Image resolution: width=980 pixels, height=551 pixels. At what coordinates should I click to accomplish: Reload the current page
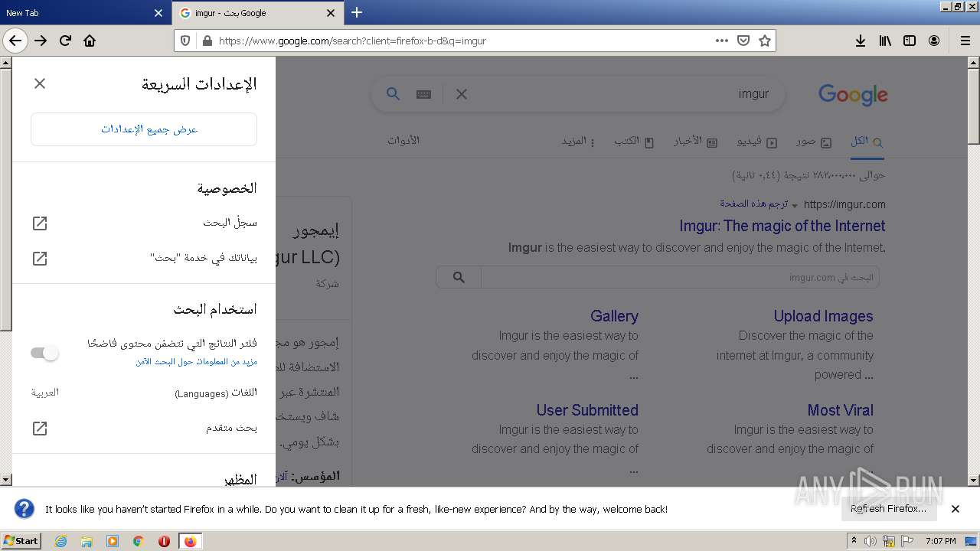(65, 41)
